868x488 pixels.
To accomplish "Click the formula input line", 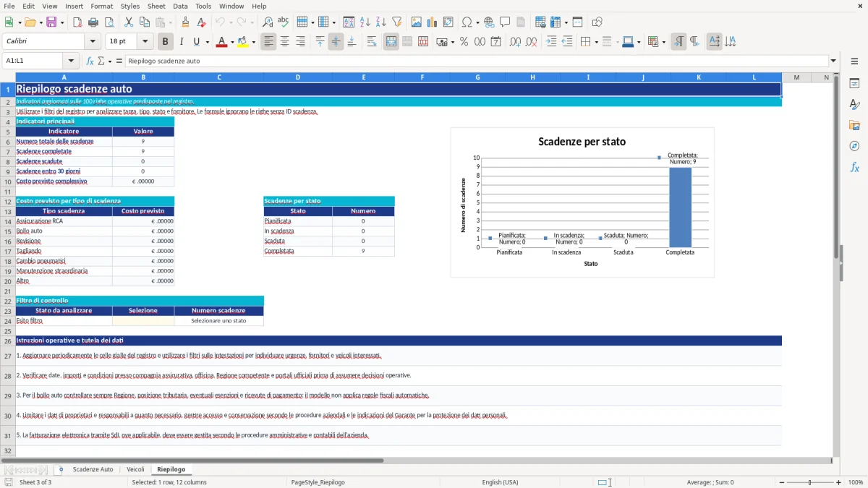I will (476, 61).
